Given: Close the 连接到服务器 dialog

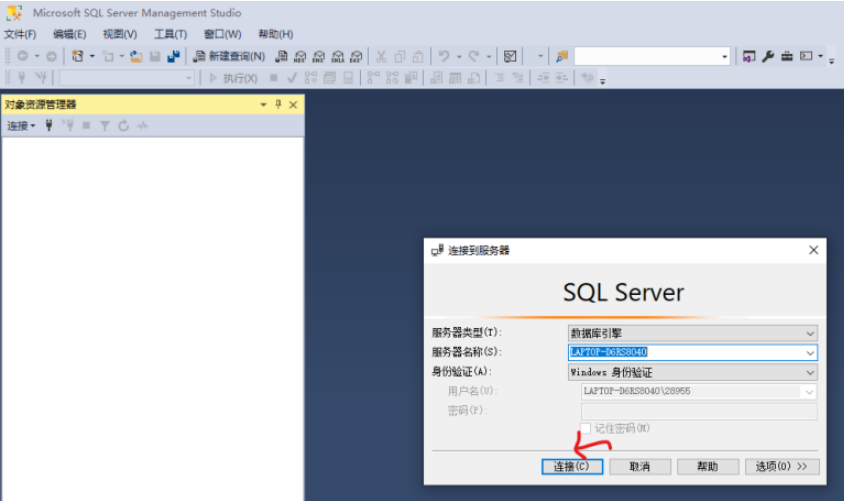Looking at the screenshot, I should [x=813, y=250].
